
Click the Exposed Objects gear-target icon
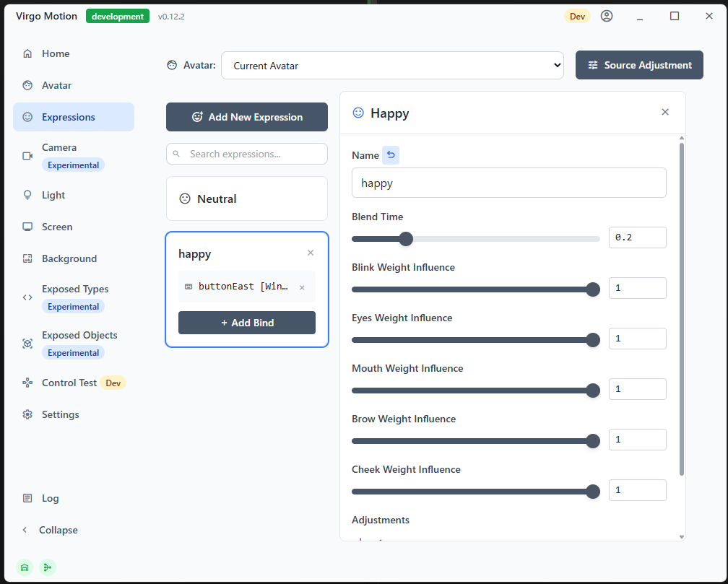click(27, 342)
